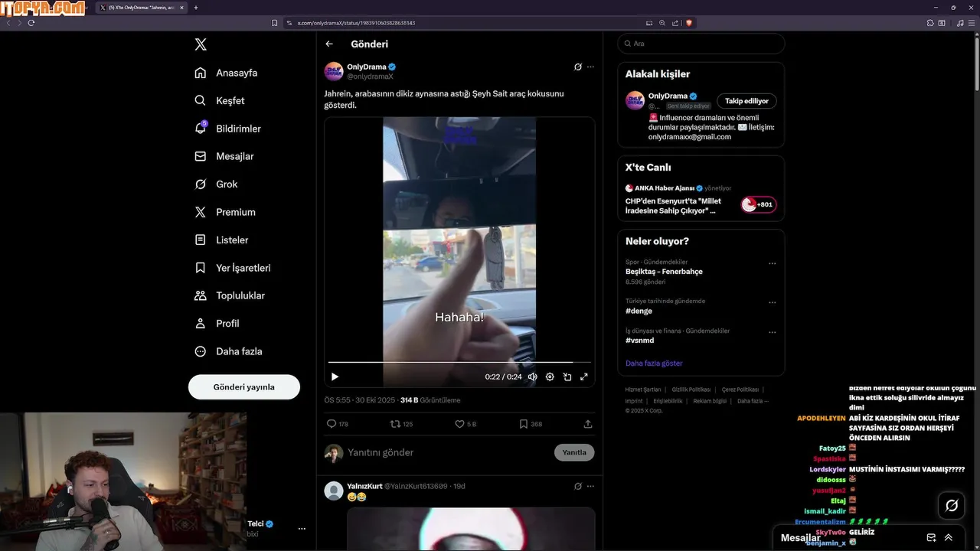Image resolution: width=980 pixels, height=551 pixels.
Task: Click Yanıtla button
Action: coord(574,452)
